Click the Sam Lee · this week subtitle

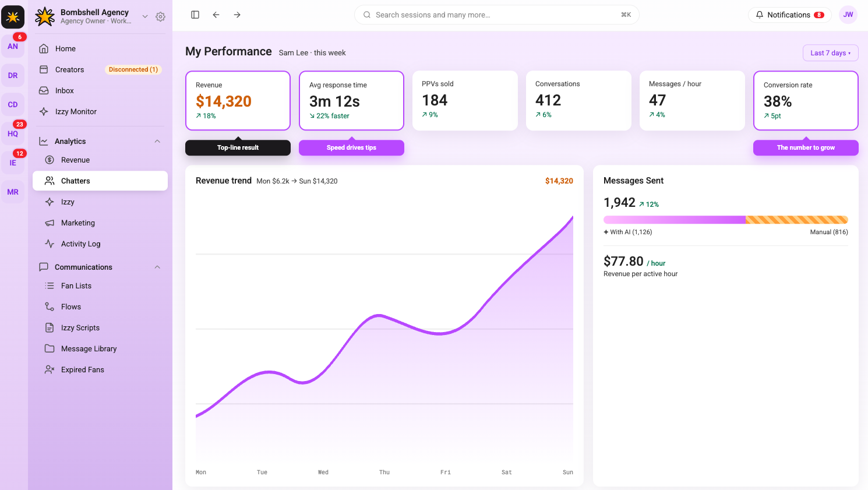point(312,52)
